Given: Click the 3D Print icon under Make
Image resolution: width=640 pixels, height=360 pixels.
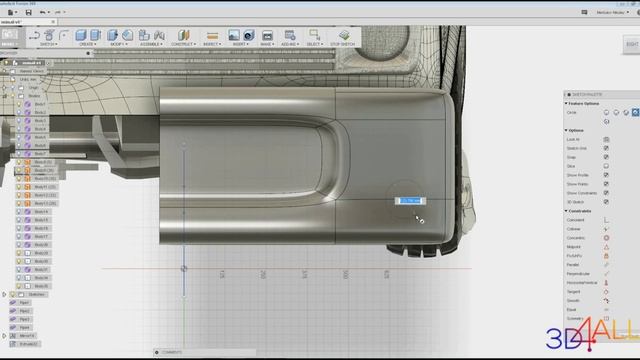Looking at the screenshot, I should click(267, 35).
